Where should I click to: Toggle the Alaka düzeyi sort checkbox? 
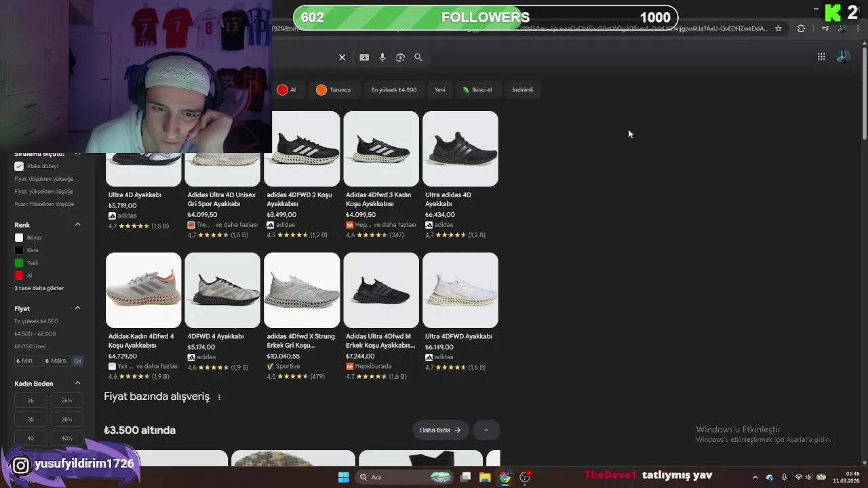pos(19,166)
